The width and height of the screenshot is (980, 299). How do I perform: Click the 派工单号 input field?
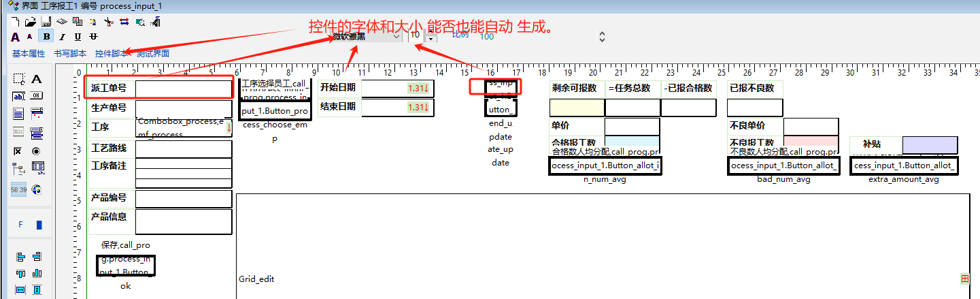coord(184,89)
